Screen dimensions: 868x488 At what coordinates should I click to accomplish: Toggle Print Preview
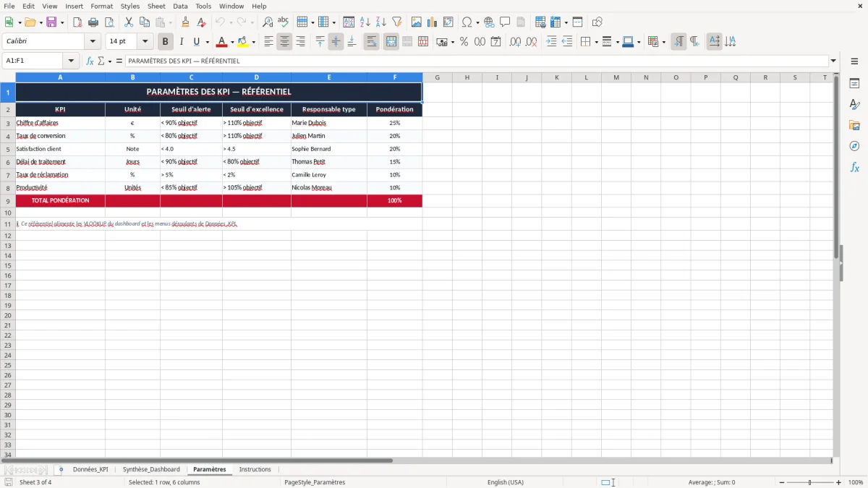[x=109, y=22]
